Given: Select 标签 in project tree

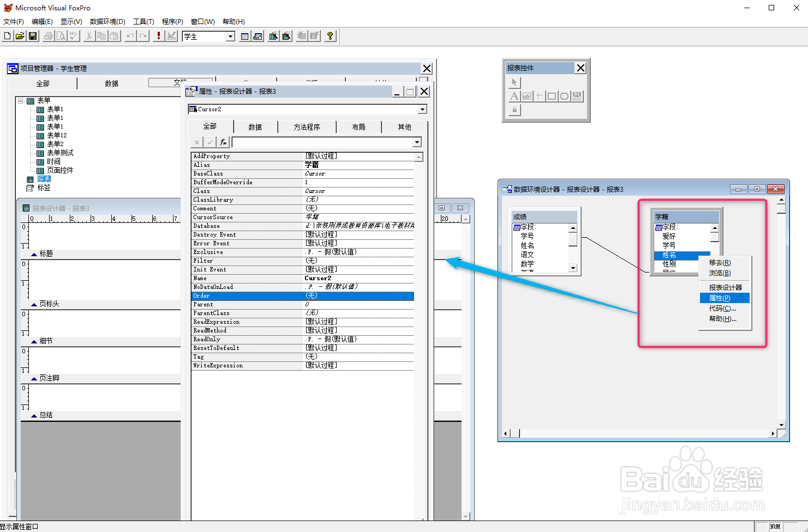Looking at the screenshot, I should (x=44, y=188).
